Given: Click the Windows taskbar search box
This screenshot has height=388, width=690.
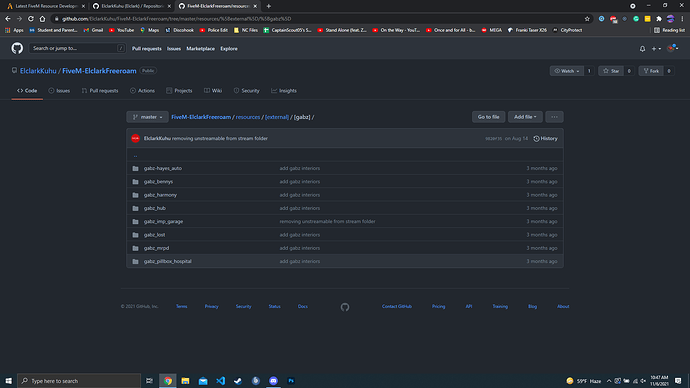Looking at the screenshot, I should tap(79, 381).
